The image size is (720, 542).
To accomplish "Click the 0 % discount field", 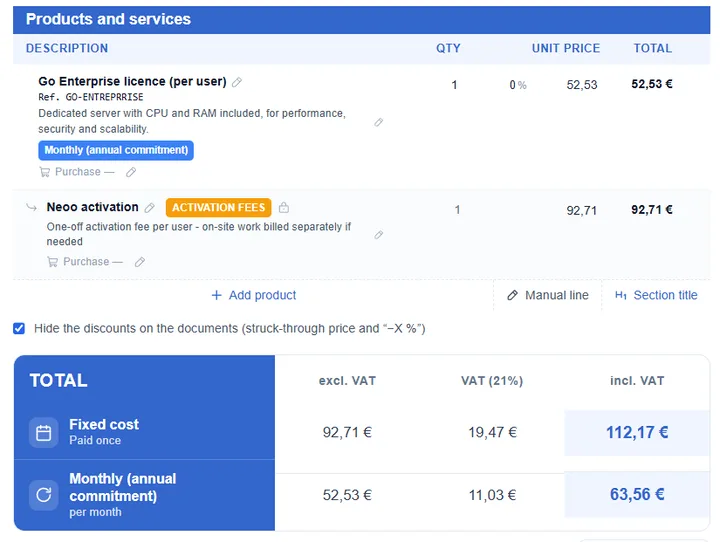I will [x=518, y=85].
